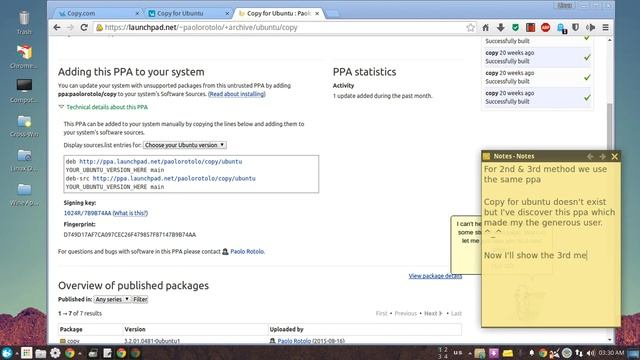Click the speaker-like extension icon

coord(591,27)
